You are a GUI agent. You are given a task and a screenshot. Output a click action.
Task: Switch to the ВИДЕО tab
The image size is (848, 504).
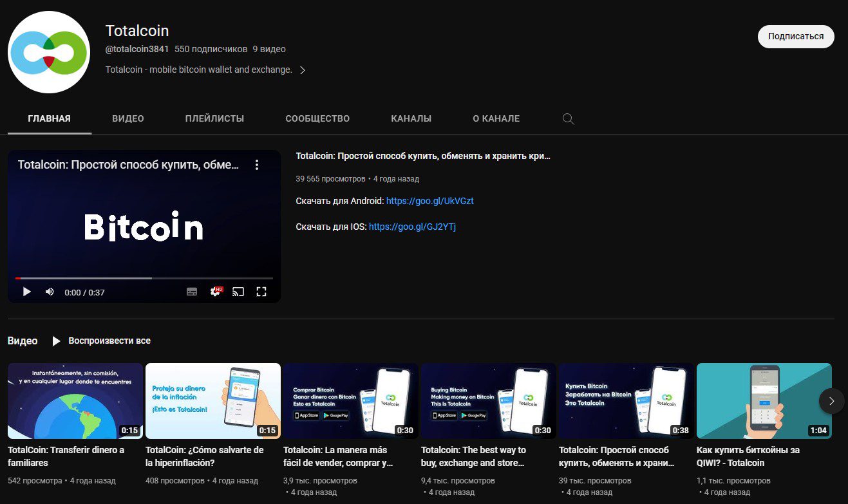click(x=128, y=118)
